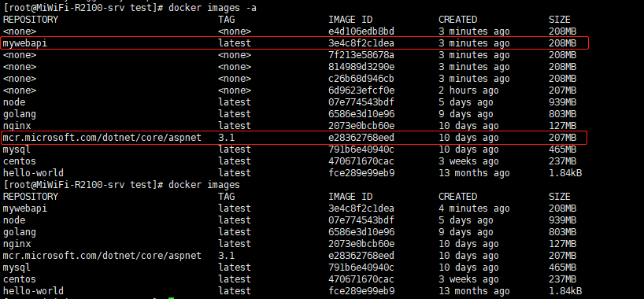Viewport: 644px width, 299px height.
Task: Click tag 3.1 in the 'docker images -a' output
Action: 226,138
